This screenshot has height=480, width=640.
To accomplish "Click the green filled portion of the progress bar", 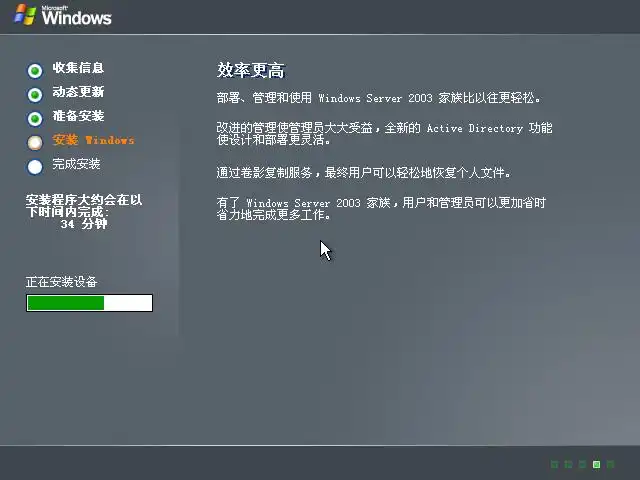I will point(66,303).
